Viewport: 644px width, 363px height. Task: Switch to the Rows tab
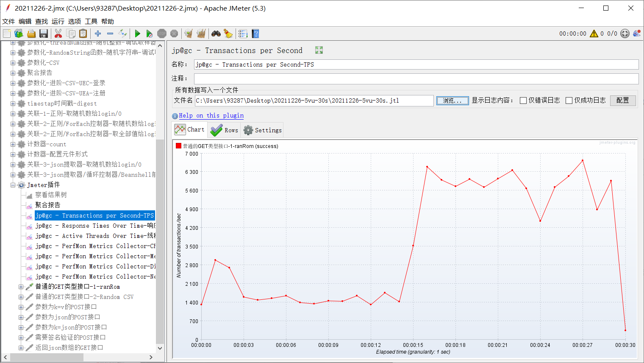224,130
